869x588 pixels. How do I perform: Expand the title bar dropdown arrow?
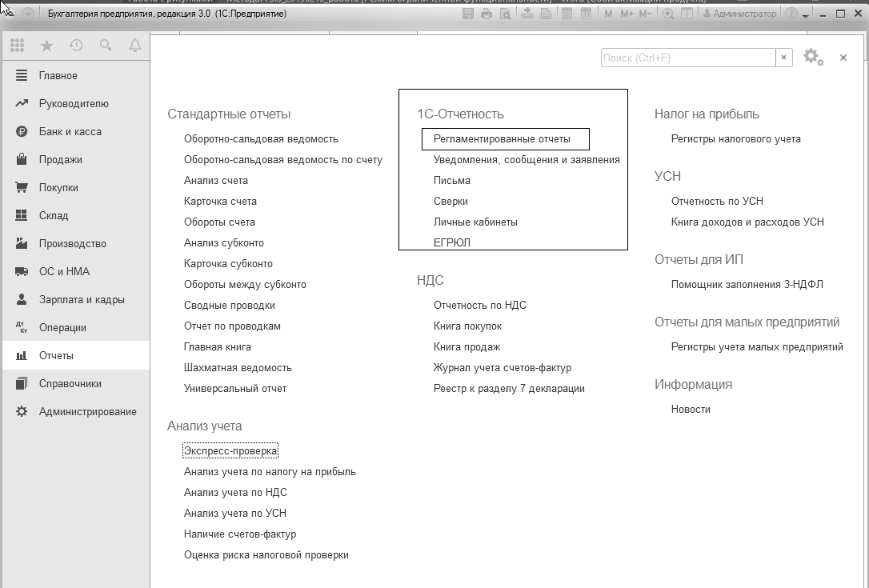tap(805, 15)
